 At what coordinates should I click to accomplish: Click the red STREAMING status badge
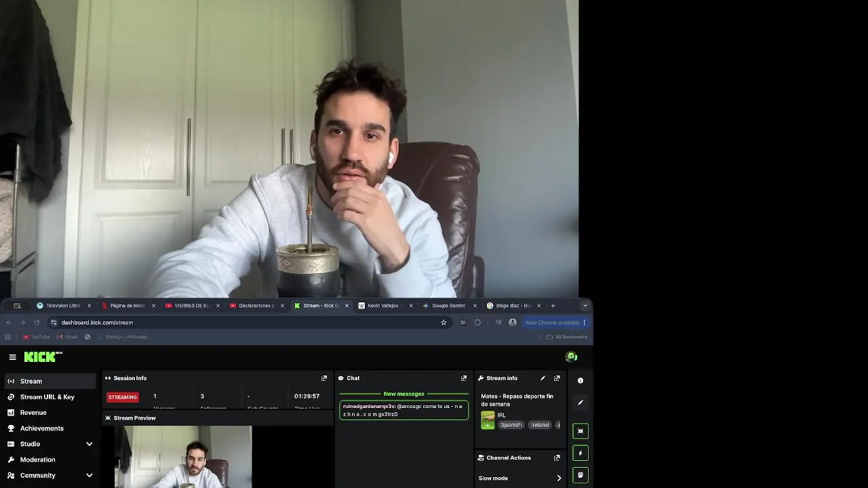coord(123,397)
